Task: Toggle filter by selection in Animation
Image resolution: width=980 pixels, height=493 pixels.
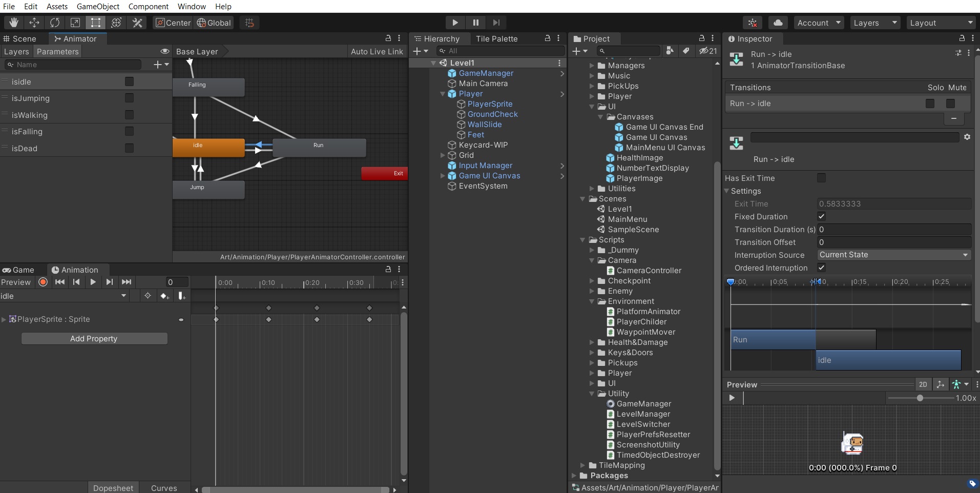Action: click(148, 296)
